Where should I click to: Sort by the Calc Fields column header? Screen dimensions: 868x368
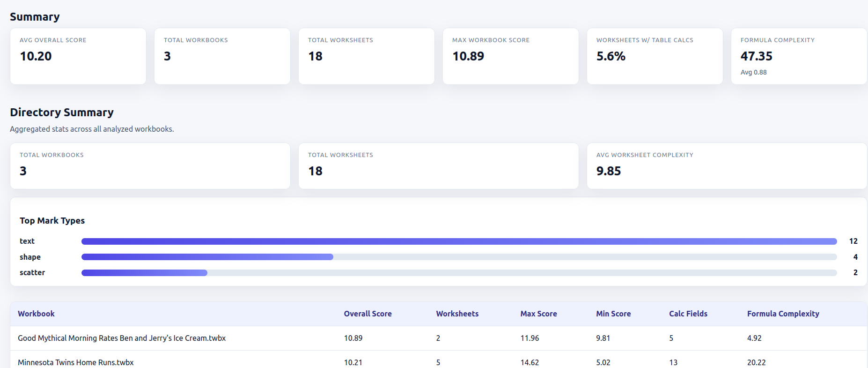[688, 314]
